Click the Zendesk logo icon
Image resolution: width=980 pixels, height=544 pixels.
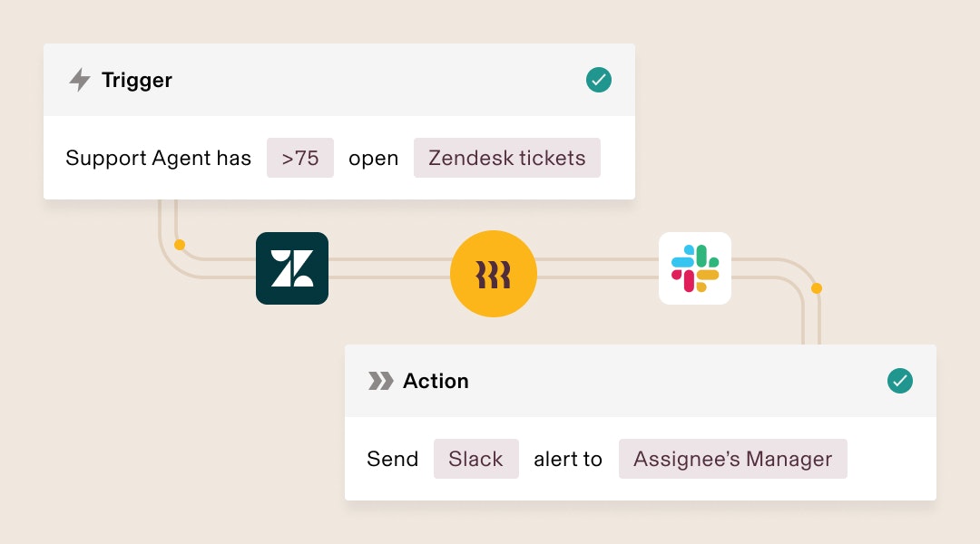tap(292, 268)
